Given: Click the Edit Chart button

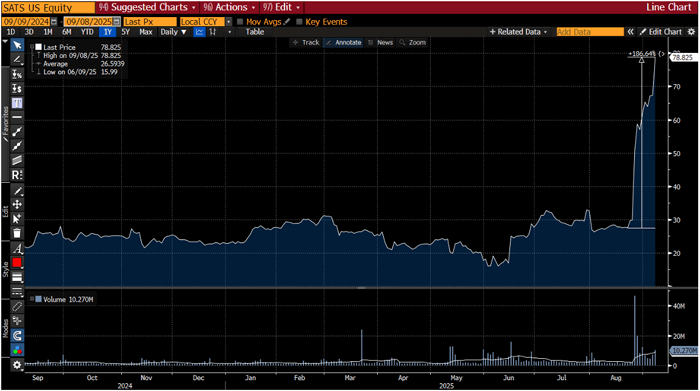Looking at the screenshot, I should point(661,32).
